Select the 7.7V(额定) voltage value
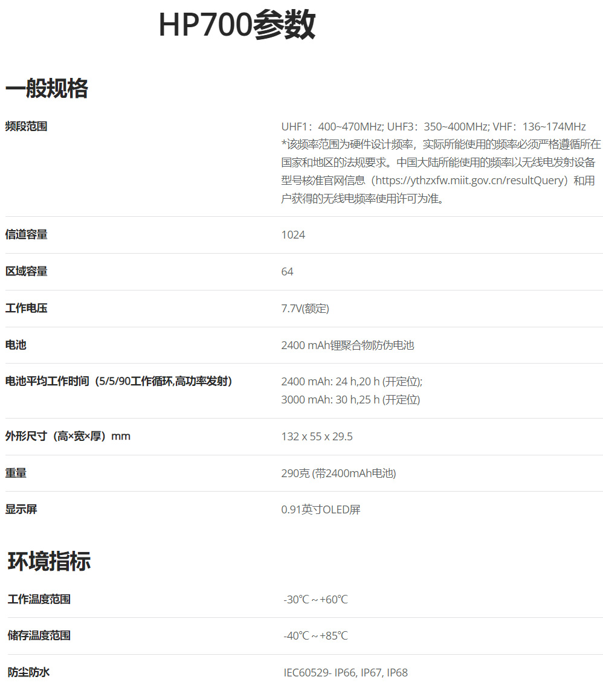Screen dimensions: 603x700 coord(305,309)
